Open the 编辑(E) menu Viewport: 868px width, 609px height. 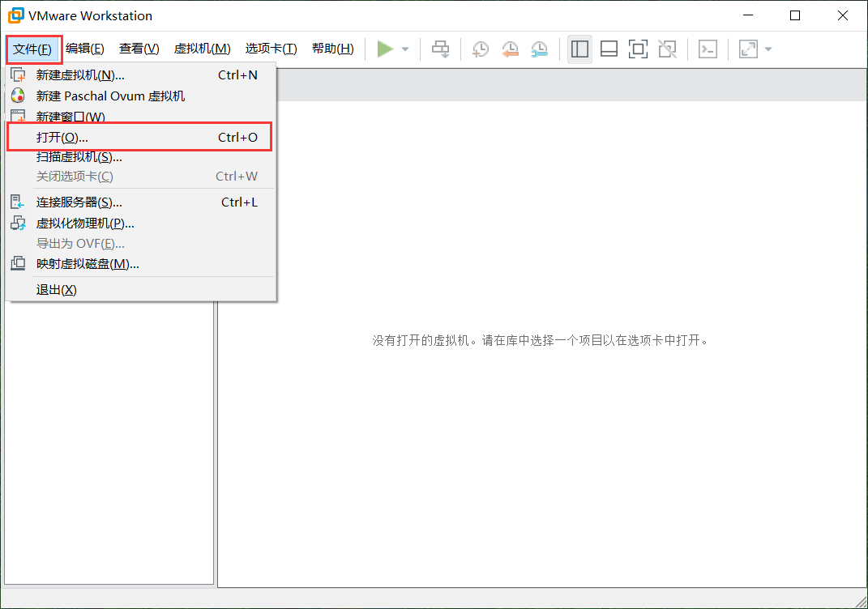pyautogui.click(x=85, y=49)
